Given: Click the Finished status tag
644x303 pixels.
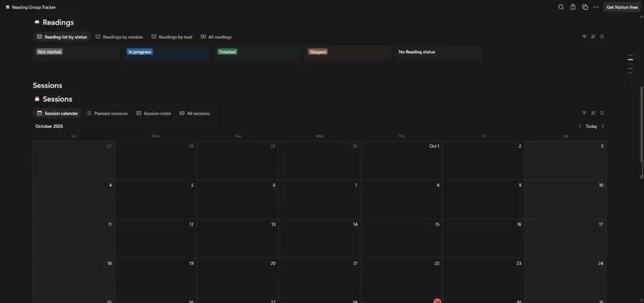Looking at the screenshot, I should pyautogui.click(x=227, y=52).
